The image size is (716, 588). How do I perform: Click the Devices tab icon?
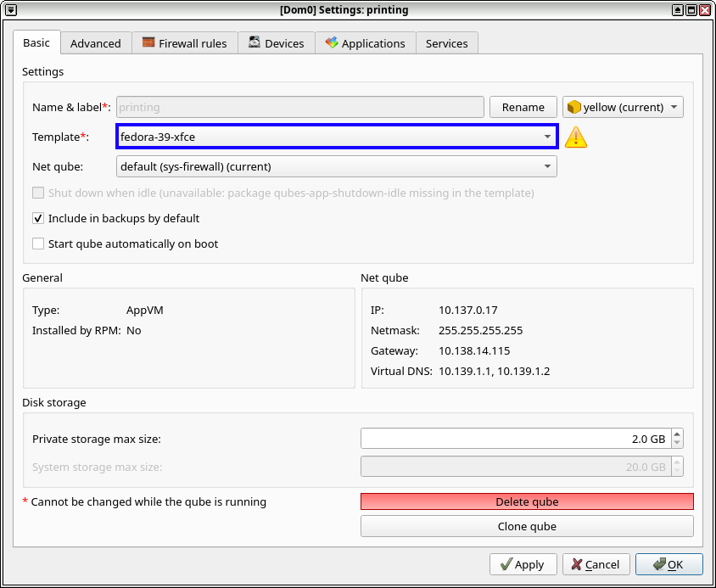pyautogui.click(x=255, y=42)
